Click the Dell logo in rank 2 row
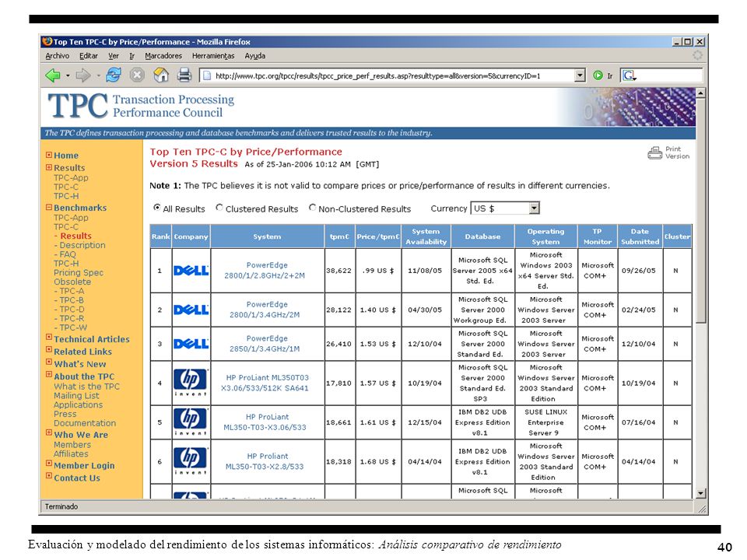Viewport: 747px width, 560px height. pos(191,310)
